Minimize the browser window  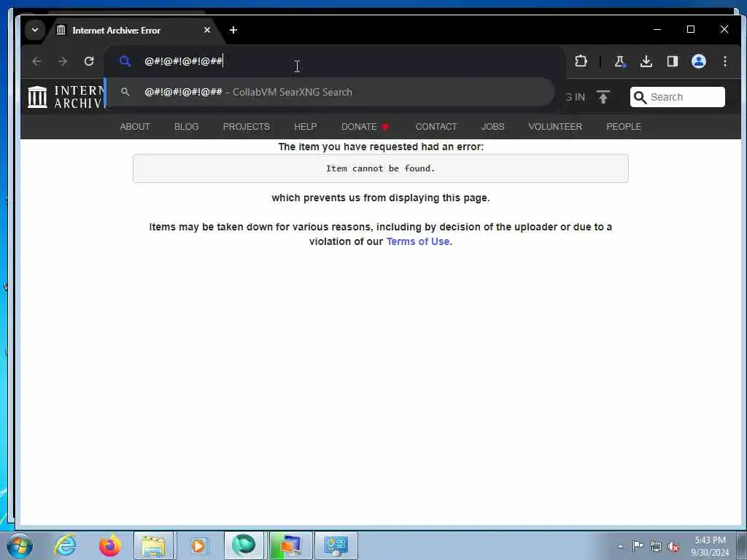tap(657, 29)
